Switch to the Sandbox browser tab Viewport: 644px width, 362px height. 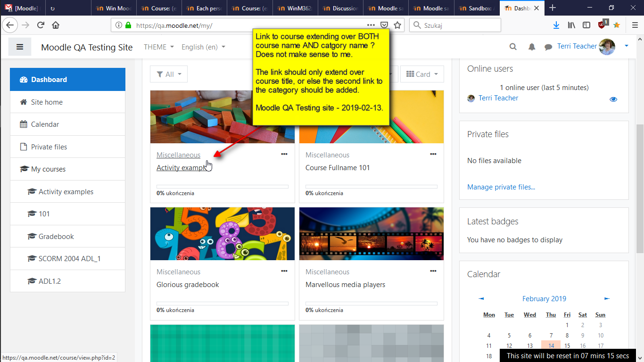[477, 8]
